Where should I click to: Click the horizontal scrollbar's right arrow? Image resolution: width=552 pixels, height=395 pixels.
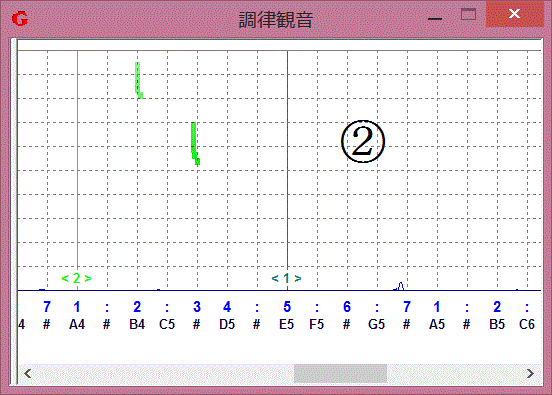pos(530,373)
